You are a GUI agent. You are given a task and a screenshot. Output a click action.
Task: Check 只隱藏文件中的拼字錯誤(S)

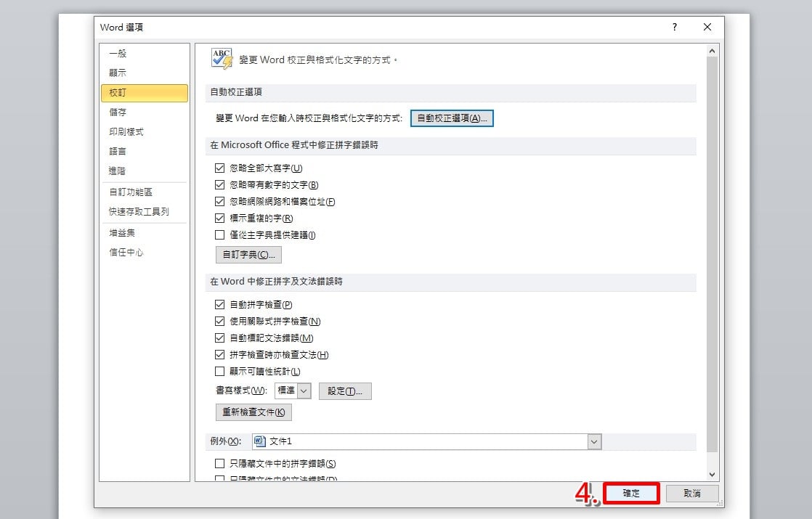[x=219, y=464]
